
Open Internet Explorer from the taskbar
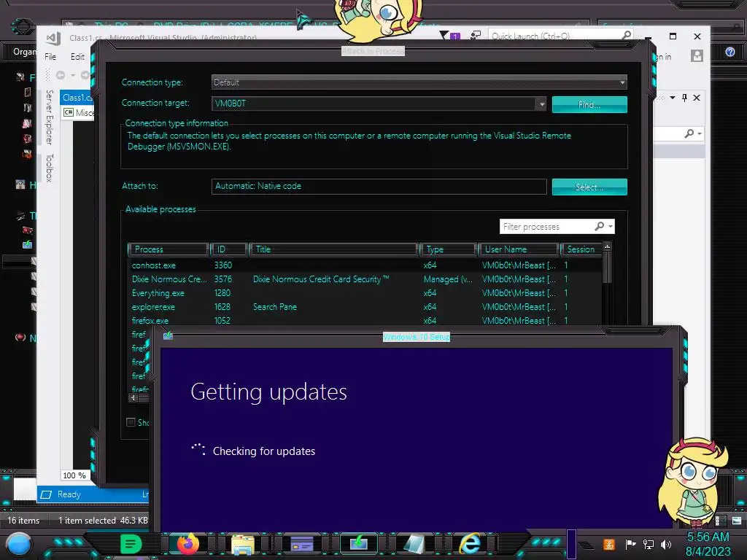470,543
